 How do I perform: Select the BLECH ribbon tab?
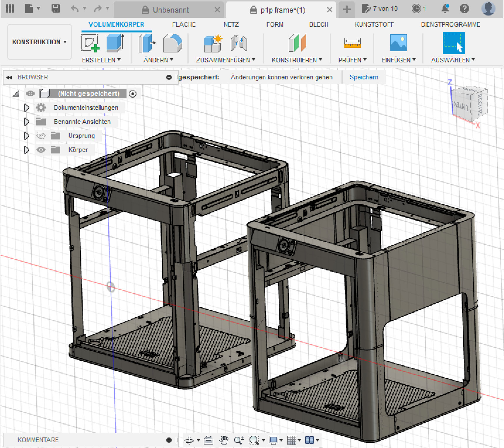(x=319, y=25)
